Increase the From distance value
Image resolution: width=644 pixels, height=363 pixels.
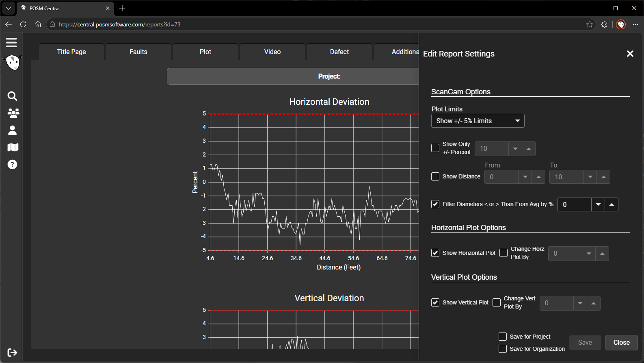click(538, 177)
